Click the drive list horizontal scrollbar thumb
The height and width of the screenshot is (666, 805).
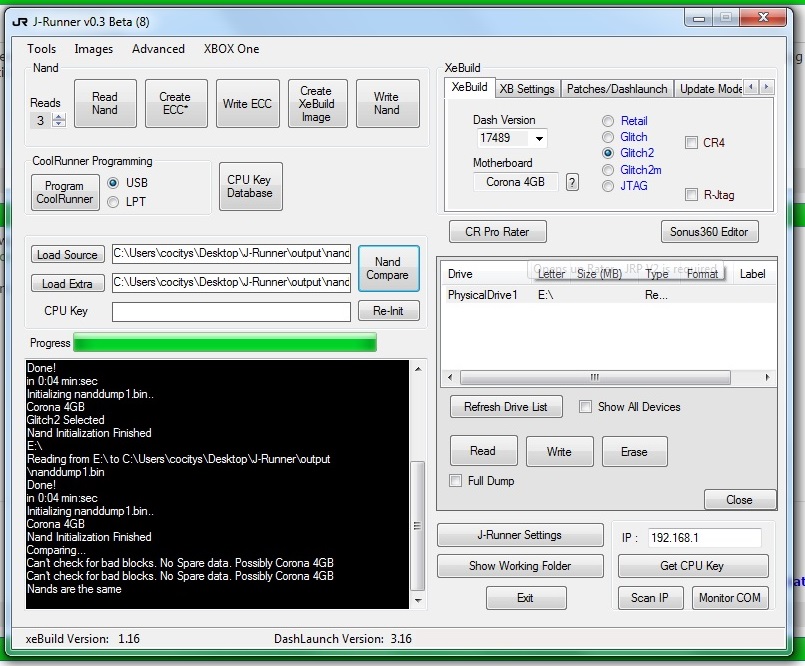(x=595, y=377)
